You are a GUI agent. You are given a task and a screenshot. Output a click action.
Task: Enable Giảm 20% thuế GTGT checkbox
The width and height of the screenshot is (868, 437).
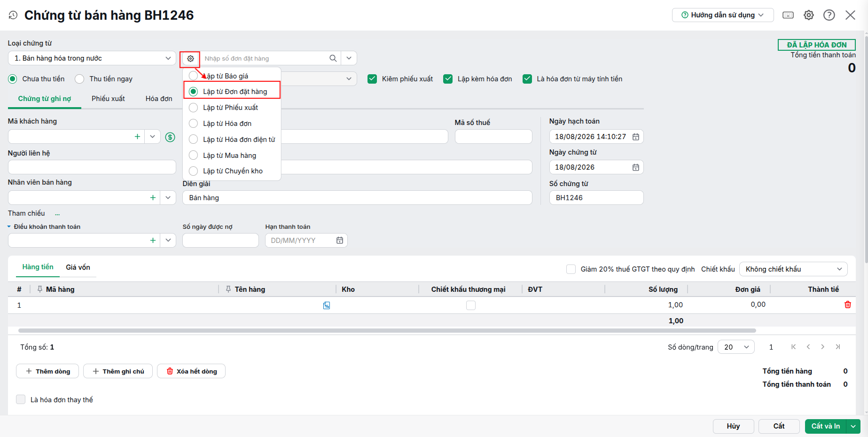pyautogui.click(x=571, y=269)
